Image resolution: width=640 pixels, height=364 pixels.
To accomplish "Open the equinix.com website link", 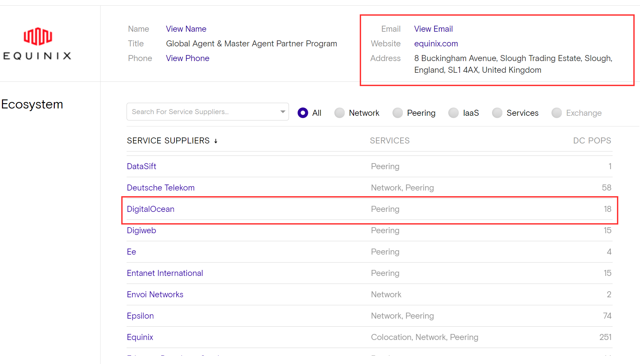I will pos(436,44).
